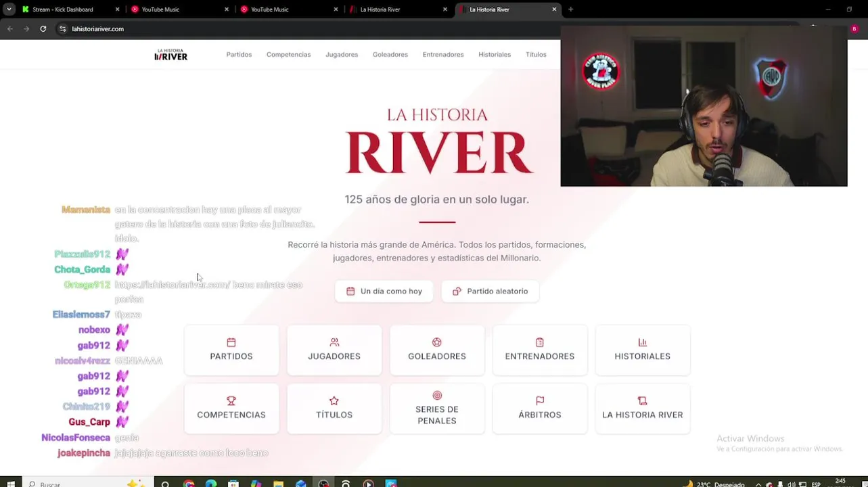Close the Stream - Kick Dashboard tab
Image resolution: width=868 pixels, height=487 pixels.
117,9
